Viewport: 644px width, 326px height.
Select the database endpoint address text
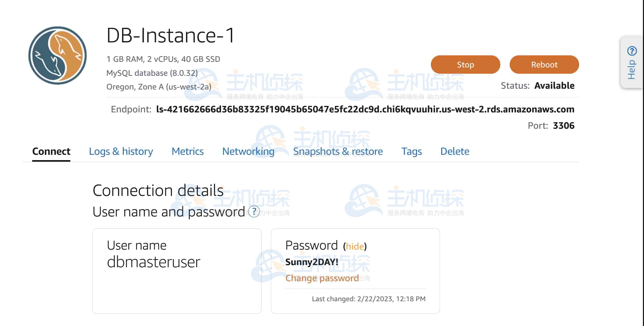[x=365, y=109]
